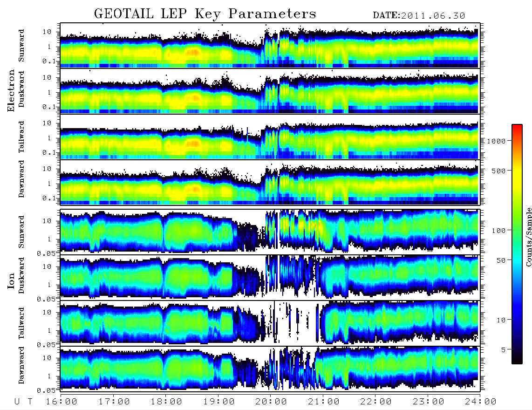Open the Electron Sunward spectrogram panel

point(270,45)
